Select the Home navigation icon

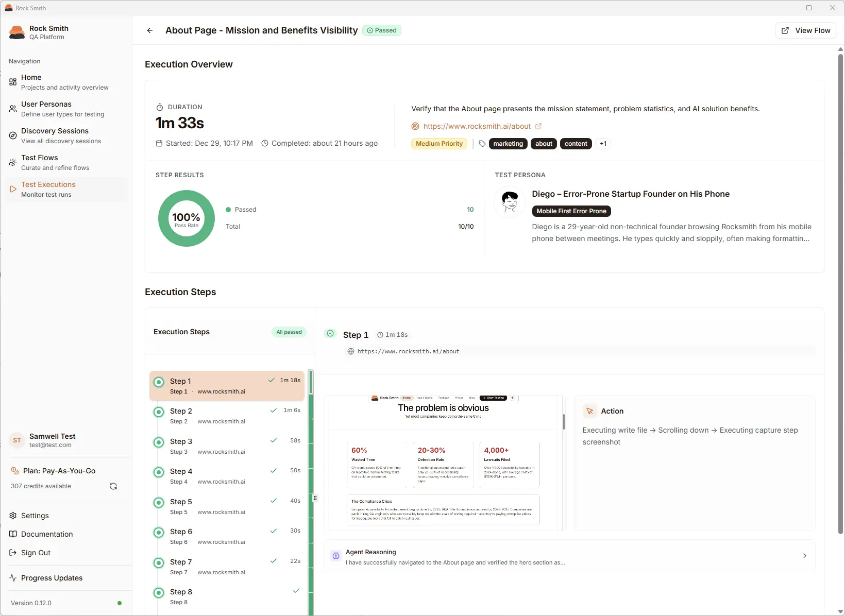pos(13,81)
